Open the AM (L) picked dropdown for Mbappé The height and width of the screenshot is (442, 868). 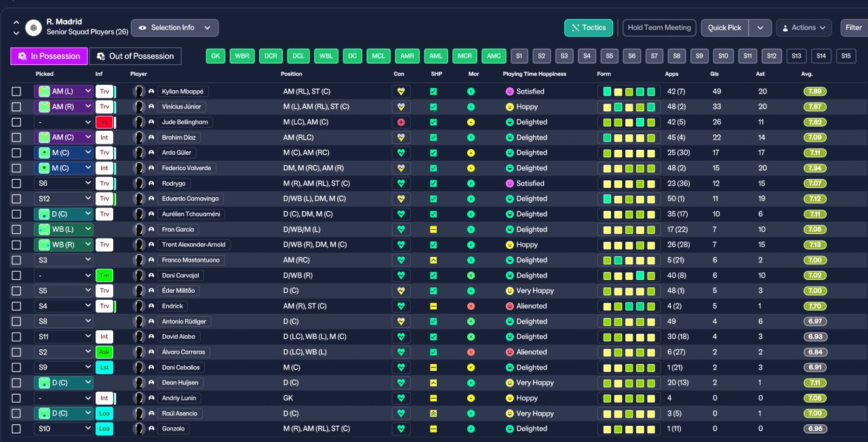[64, 92]
